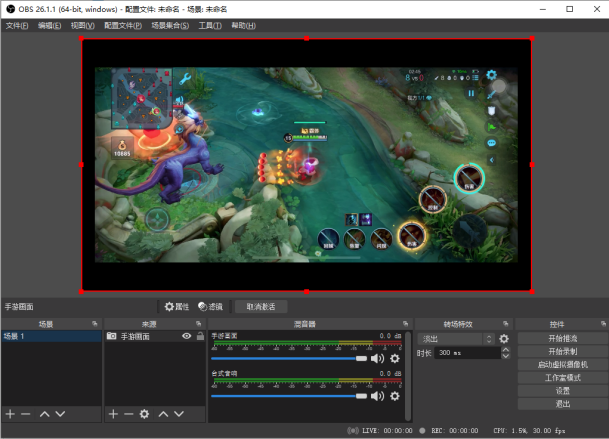
Task: Click the 退出 exit button
Action: click(563, 404)
